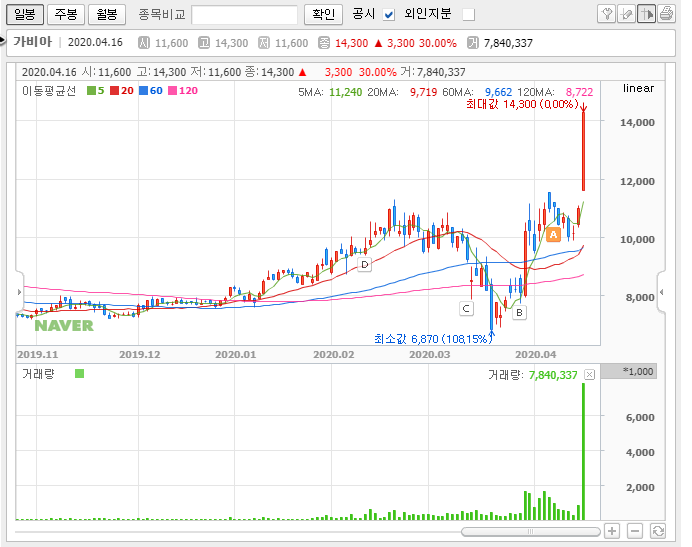
Task: Click the 5MA value 11,240
Action: pyautogui.click(x=346, y=92)
